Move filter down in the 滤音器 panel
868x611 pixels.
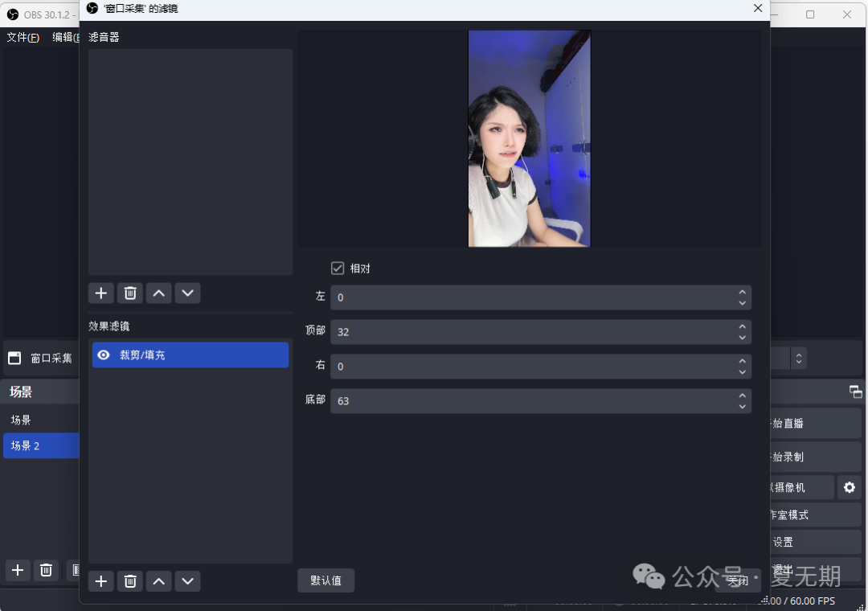(188, 293)
